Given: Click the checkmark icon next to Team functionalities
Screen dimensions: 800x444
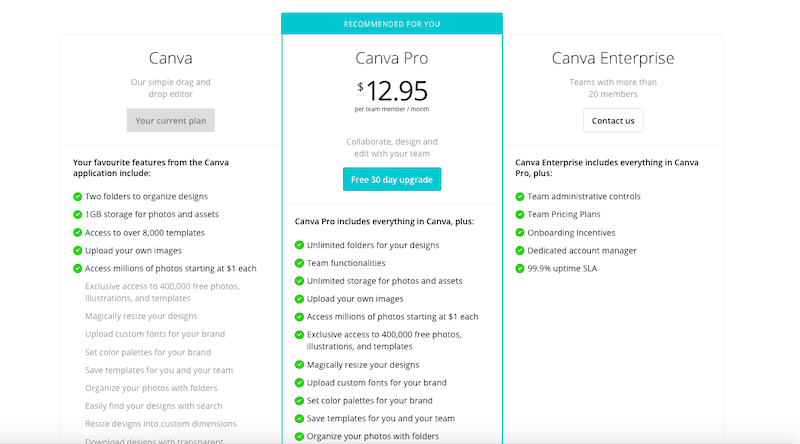Looking at the screenshot, I should click(x=299, y=263).
